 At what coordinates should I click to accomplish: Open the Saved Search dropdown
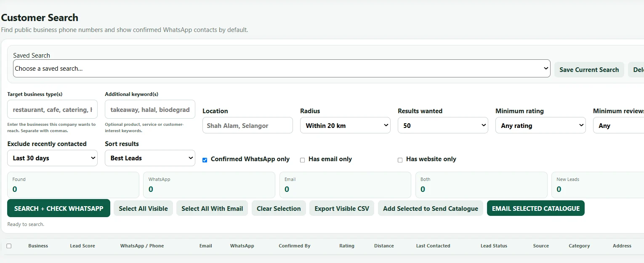282,68
